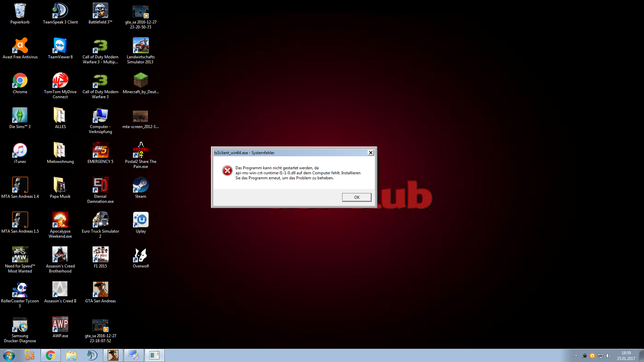Select MTA San Andreas 1.5 shortcut

tap(20, 223)
